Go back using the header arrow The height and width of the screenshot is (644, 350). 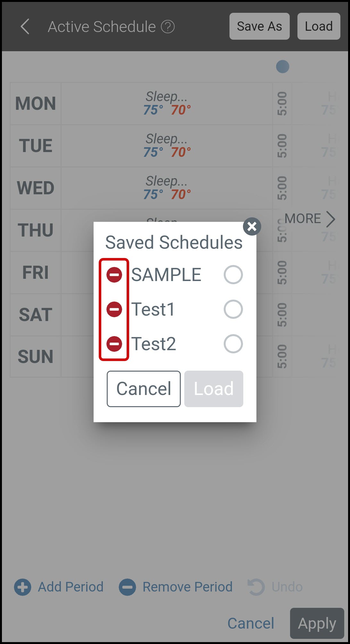(x=25, y=27)
